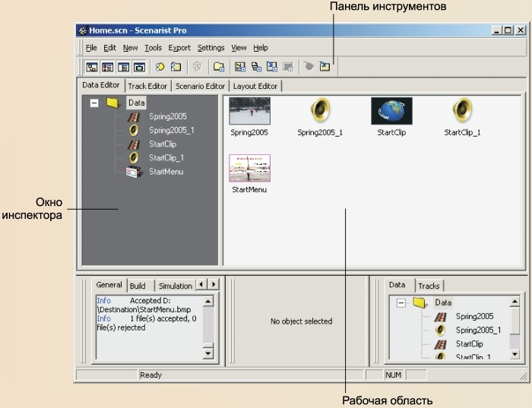532x408 pixels.
Task: Click the Scenarist Pro title bar app icon
Action: (x=83, y=30)
